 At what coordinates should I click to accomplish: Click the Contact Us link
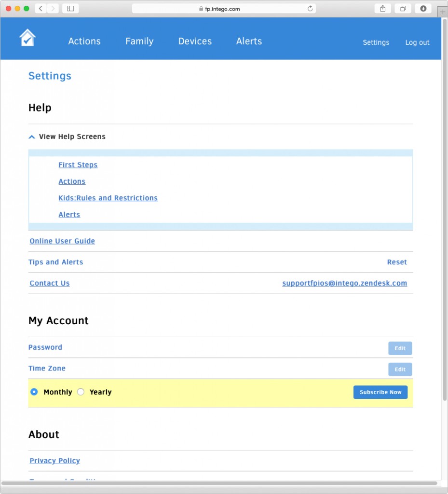[49, 283]
